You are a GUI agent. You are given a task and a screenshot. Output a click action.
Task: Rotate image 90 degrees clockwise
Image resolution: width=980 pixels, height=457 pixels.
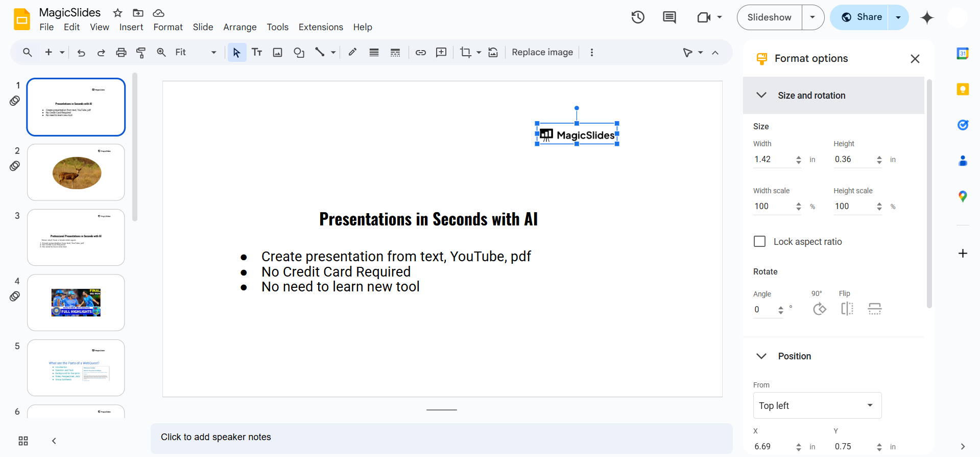click(x=819, y=309)
